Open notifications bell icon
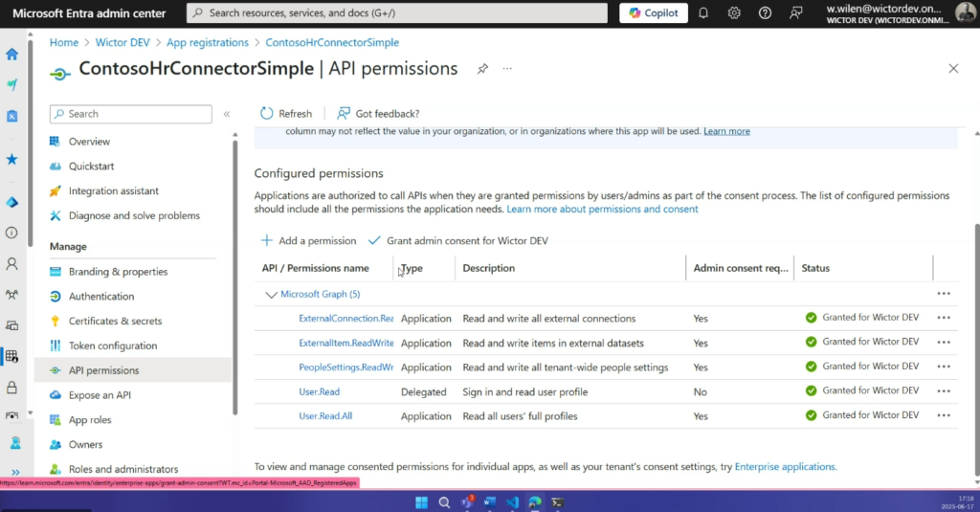The image size is (980, 512). tap(703, 12)
